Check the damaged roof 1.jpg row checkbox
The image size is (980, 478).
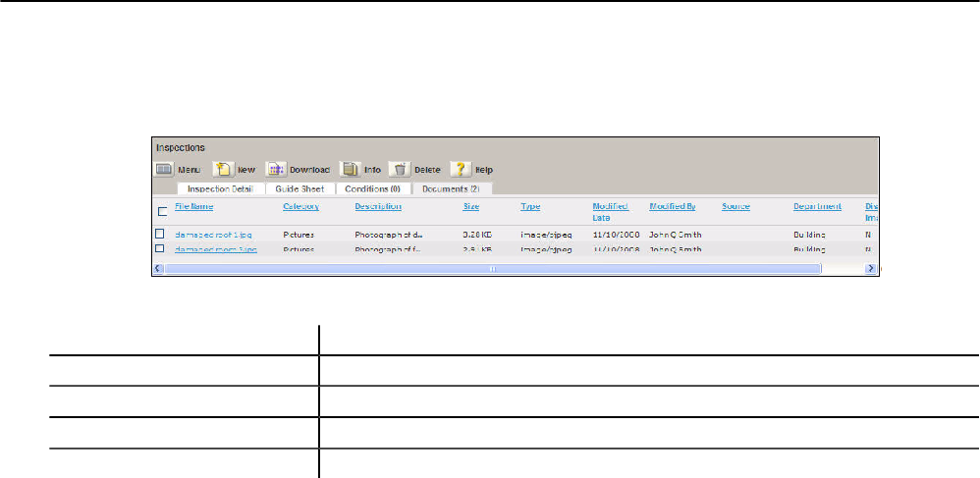(x=160, y=234)
